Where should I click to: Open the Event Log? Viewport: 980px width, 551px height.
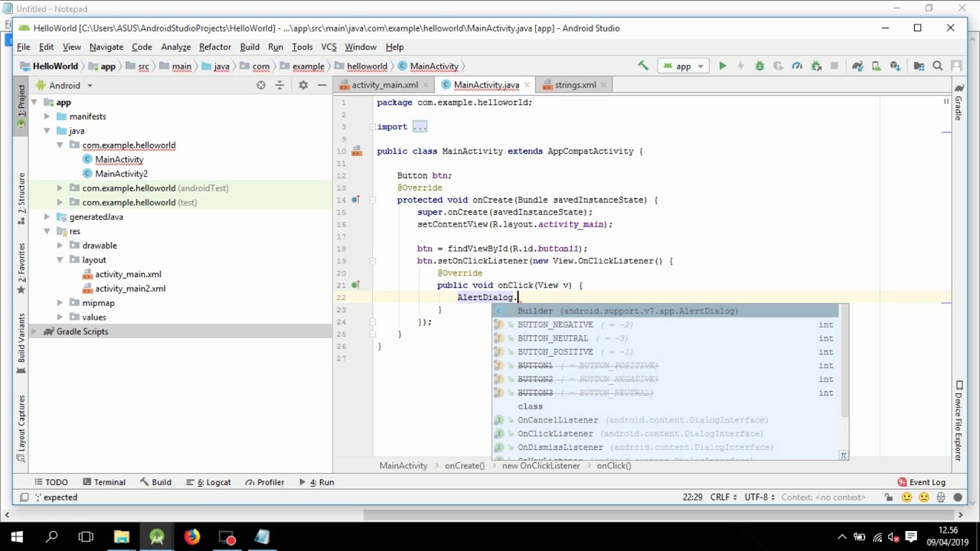point(921,482)
